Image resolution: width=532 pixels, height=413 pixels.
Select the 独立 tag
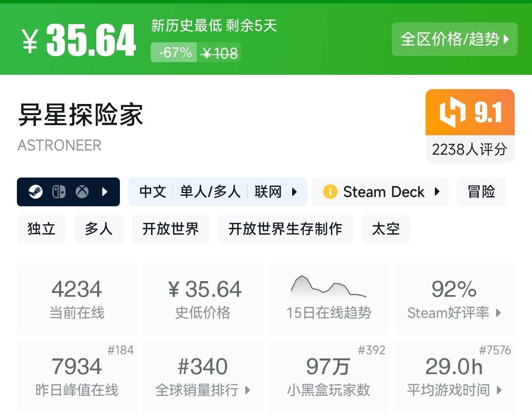(x=41, y=229)
